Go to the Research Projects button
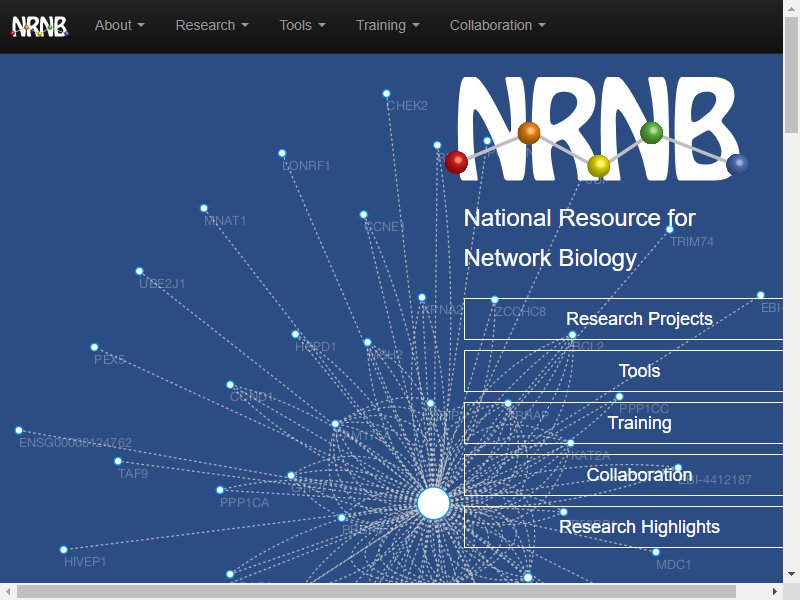Image resolution: width=800 pixels, height=600 pixels. pos(623,319)
